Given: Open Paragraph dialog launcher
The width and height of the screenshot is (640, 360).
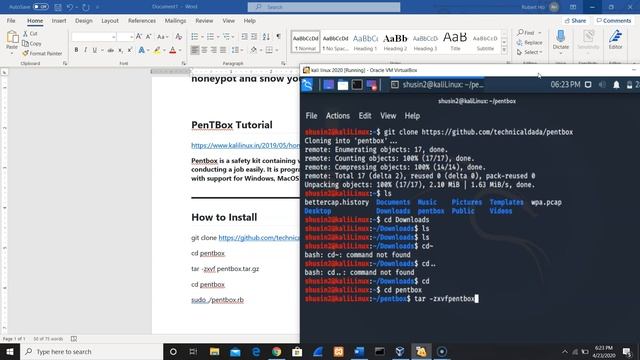Looking at the screenshot, I should pyautogui.click(x=283, y=64).
